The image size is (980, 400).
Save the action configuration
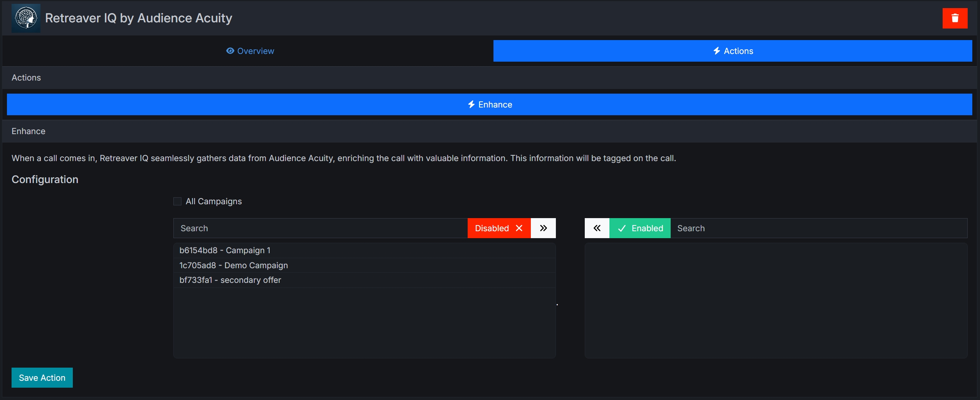pyautogui.click(x=42, y=378)
